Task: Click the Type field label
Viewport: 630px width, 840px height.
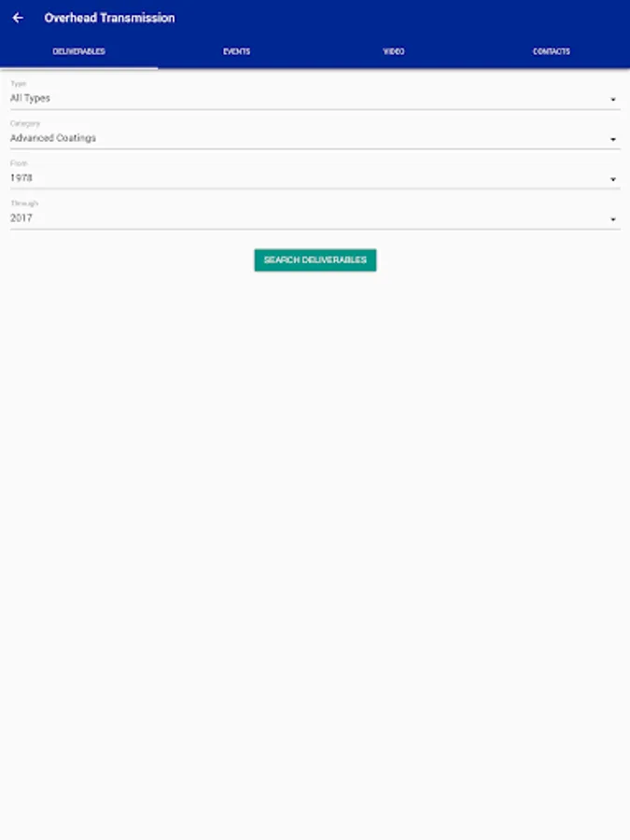Action: point(19,84)
